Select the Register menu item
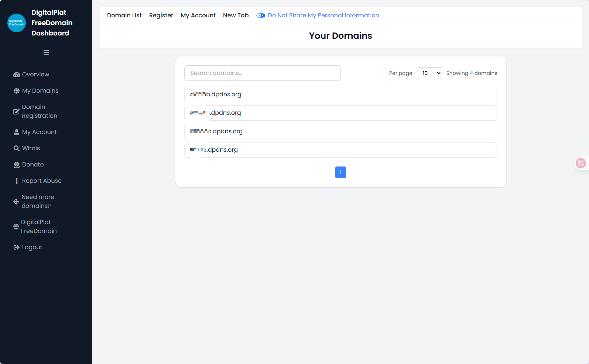 coord(161,16)
